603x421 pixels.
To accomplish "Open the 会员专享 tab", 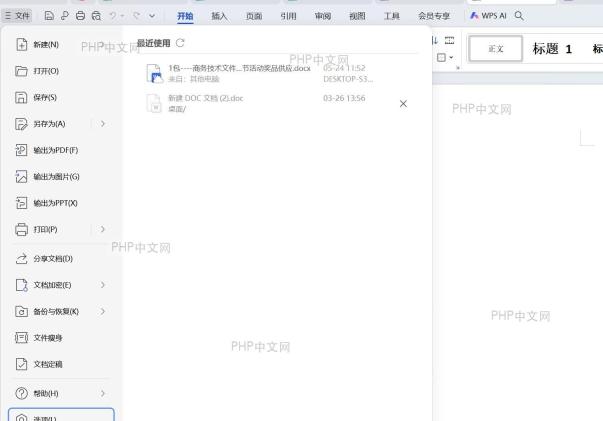I will [x=434, y=16].
